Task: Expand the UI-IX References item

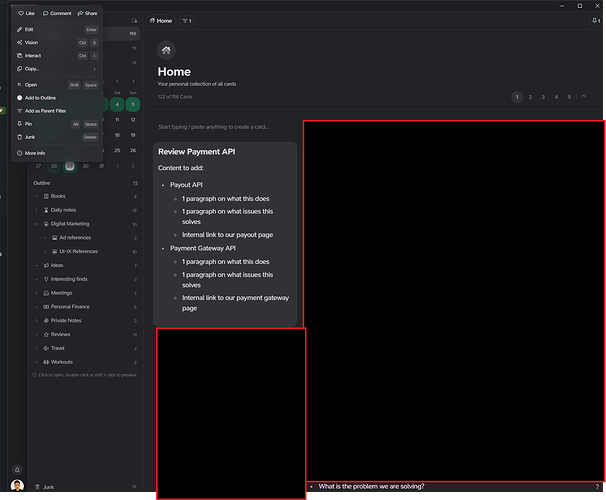Action: (45, 252)
